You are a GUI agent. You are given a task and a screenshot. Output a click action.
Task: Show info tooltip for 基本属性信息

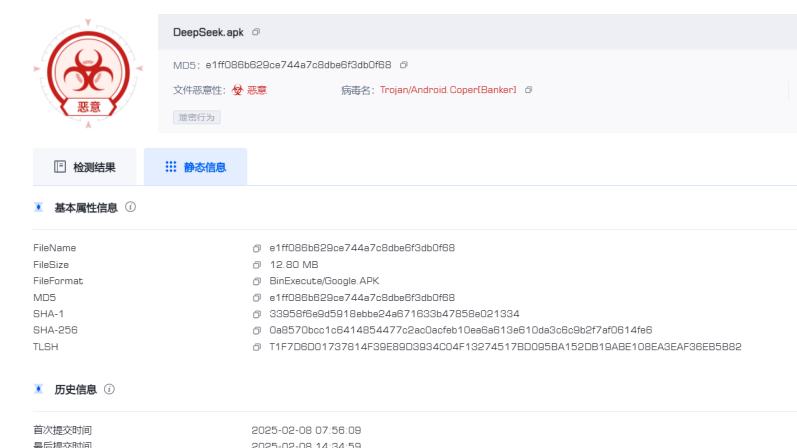tap(131, 207)
